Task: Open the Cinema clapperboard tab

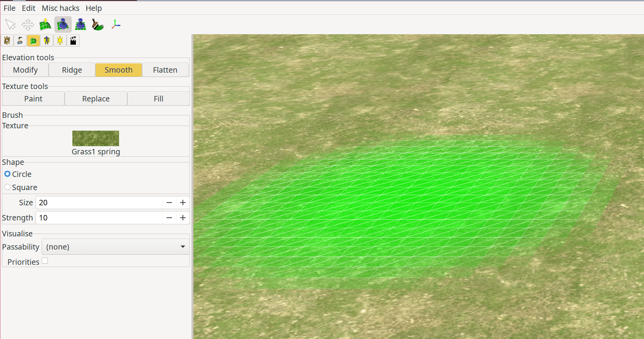Action: pos(73,40)
